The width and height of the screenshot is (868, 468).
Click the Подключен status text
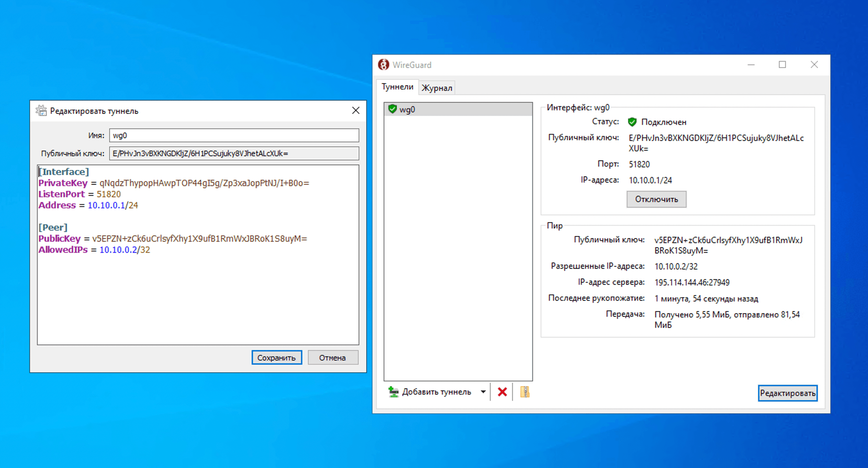pyautogui.click(x=664, y=122)
